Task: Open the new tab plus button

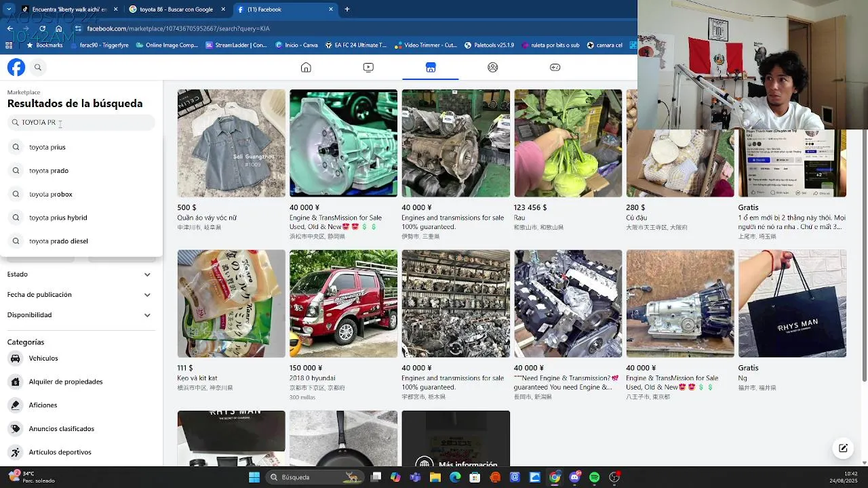Action: (347, 9)
